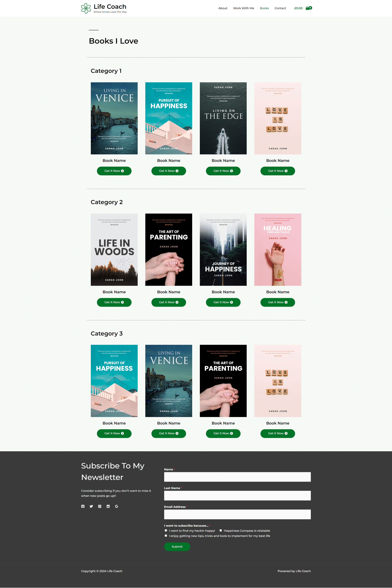Open the LinkedIn social icon
The image size is (392, 588).
click(108, 506)
